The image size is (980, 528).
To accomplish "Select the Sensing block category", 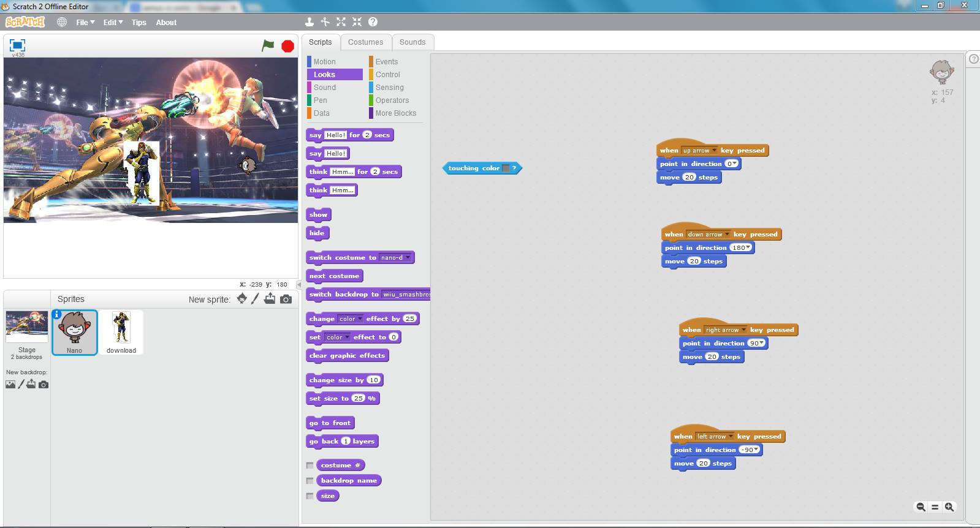I will (396, 88).
